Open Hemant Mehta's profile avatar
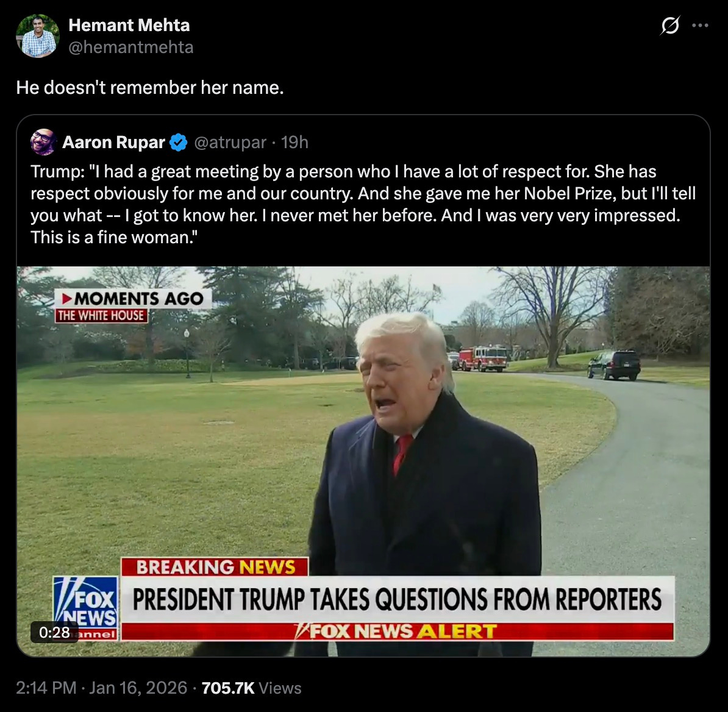The height and width of the screenshot is (712, 728). [x=38, y=36]
